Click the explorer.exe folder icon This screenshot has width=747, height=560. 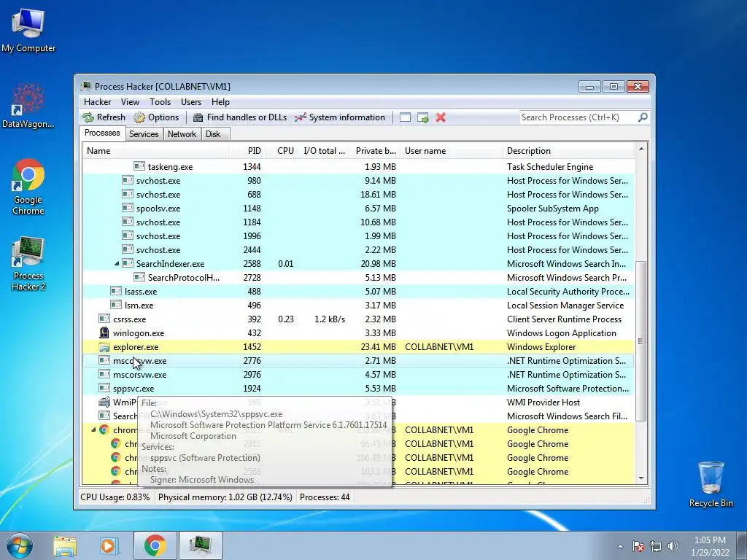pyautogui.click(x=104, y=346)
